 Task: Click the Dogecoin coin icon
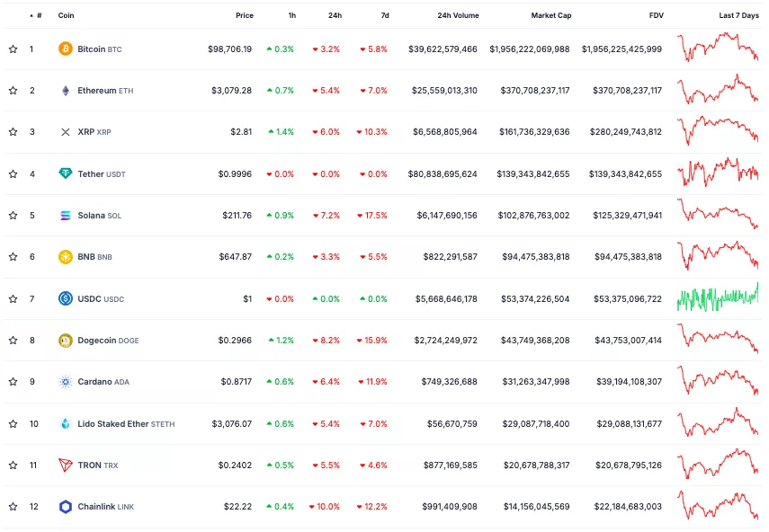[65, 341]
